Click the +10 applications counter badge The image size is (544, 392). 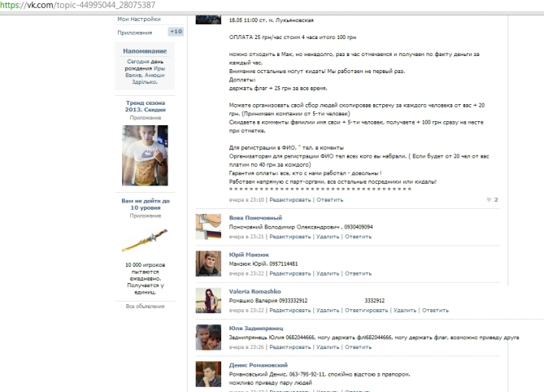175,32
